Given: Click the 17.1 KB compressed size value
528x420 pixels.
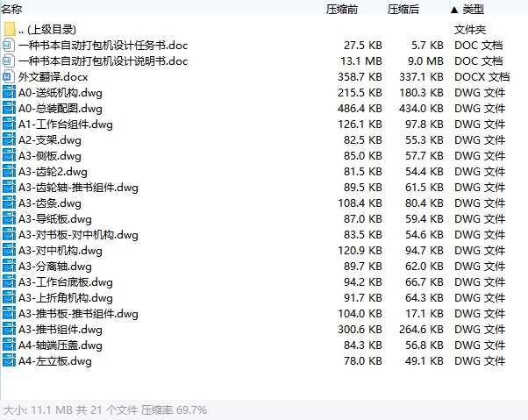Looking at the screenshot, I should pyautogui.click(x=425, y=314).
